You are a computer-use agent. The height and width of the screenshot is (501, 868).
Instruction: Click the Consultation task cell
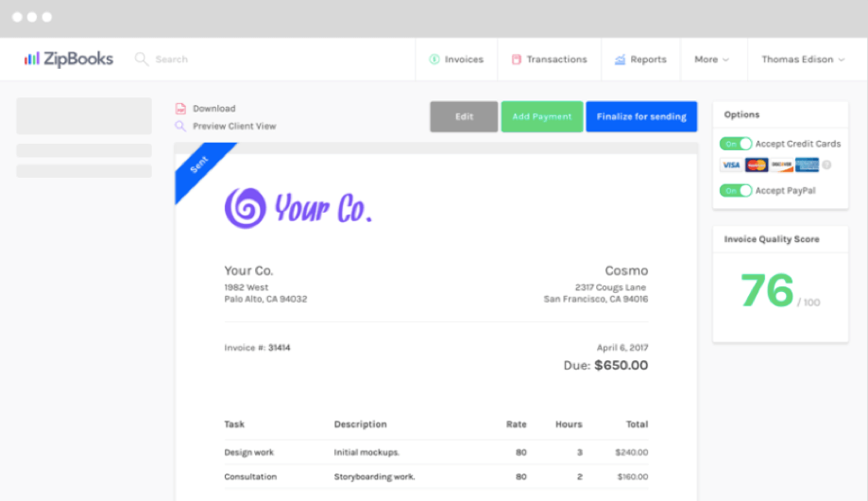tap(250, 477)
